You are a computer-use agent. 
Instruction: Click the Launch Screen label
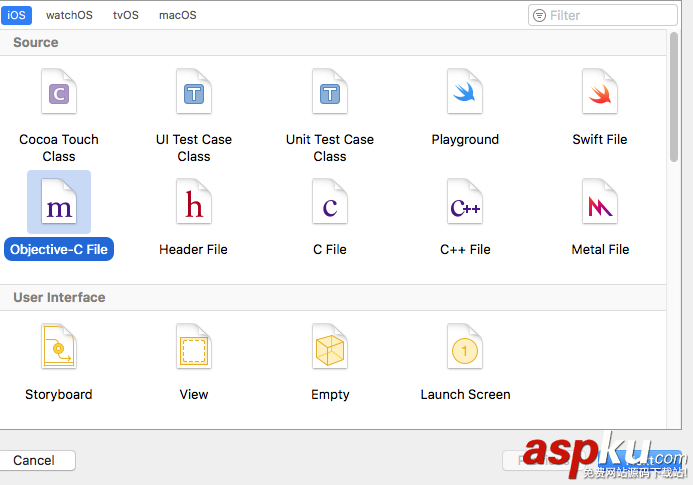[x=465, y=394]
